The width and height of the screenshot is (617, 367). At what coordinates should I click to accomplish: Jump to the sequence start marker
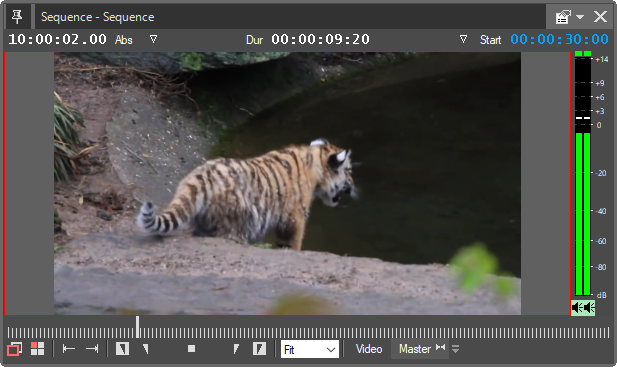coord(69,349)
